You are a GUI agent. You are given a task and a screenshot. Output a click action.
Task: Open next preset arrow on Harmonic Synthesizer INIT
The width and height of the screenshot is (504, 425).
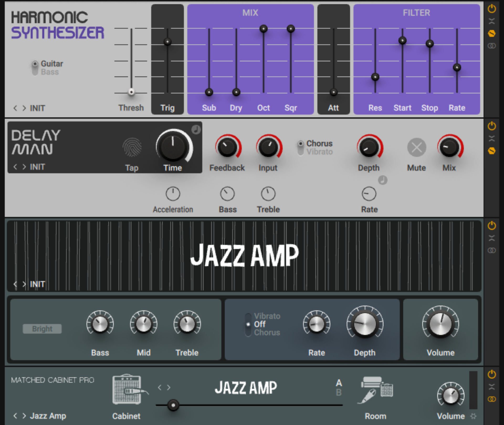click(x=24, y=108)
